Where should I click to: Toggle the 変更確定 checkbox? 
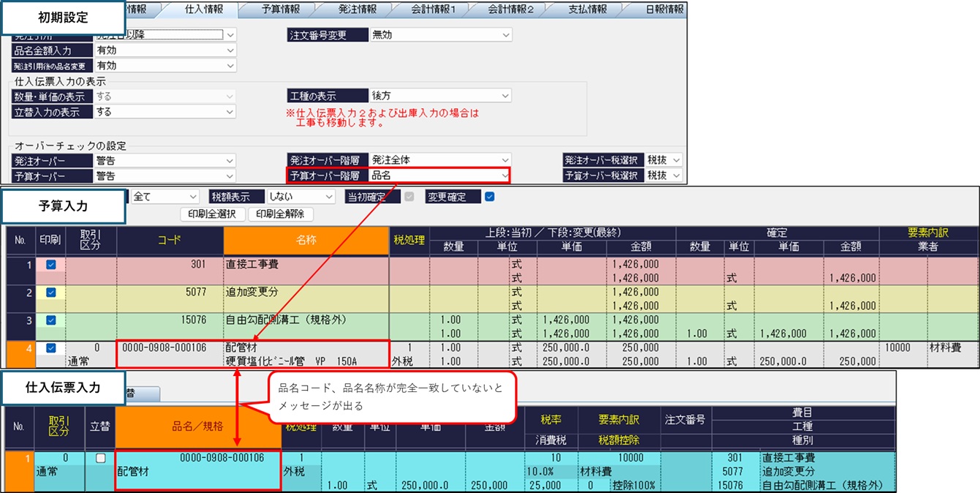pyautogui.click(x=489, y=197)
